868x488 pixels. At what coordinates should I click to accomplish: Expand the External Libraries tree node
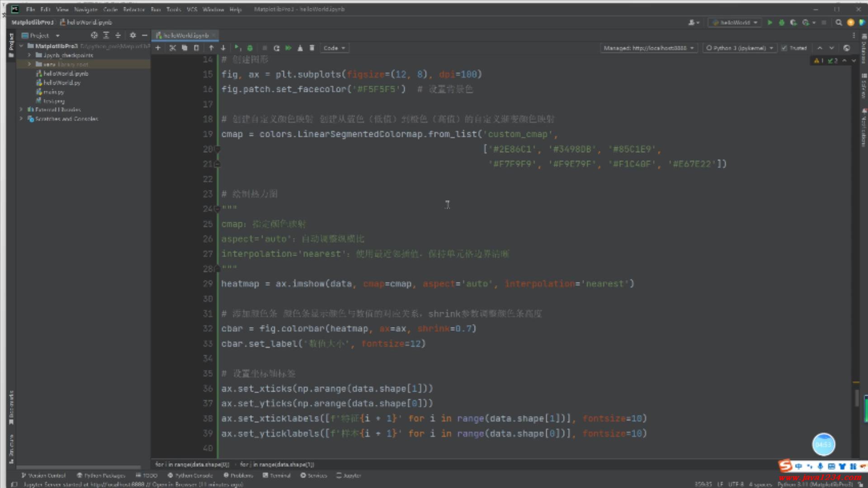point(21,109)
